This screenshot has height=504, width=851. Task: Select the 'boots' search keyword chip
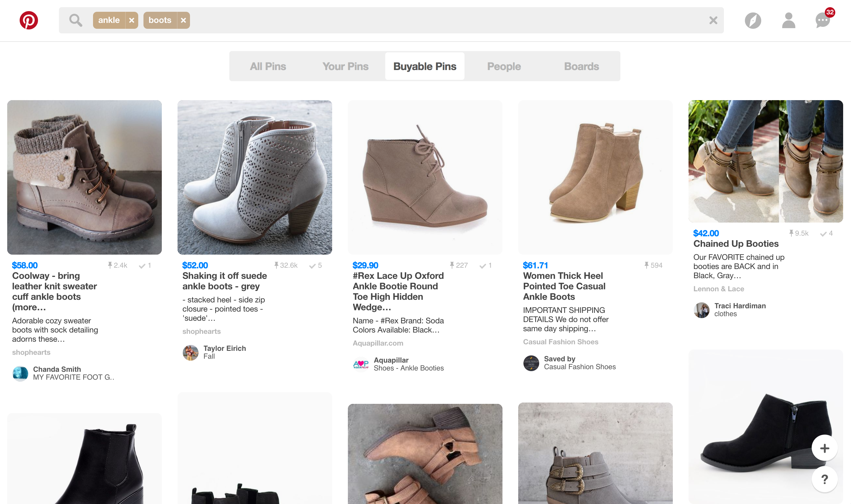pyautogui.click(x=160, y=20)
